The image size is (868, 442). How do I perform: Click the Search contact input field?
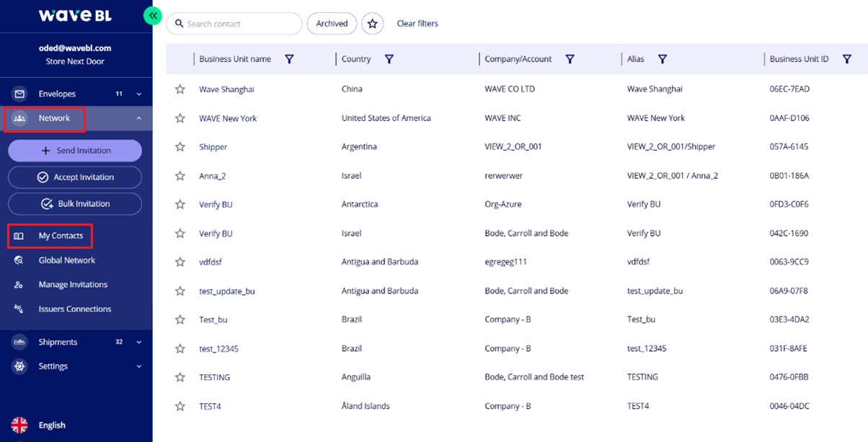click(238, 24)
